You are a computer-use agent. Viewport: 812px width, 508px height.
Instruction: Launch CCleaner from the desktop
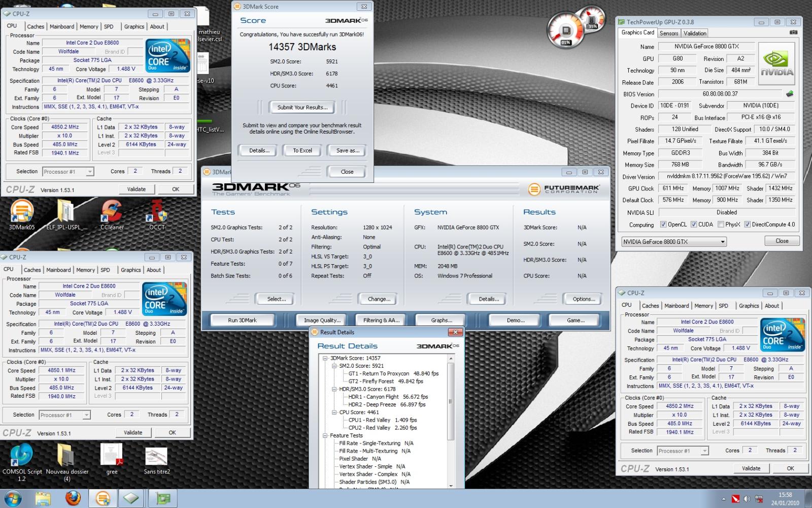[x=112, y=214]
